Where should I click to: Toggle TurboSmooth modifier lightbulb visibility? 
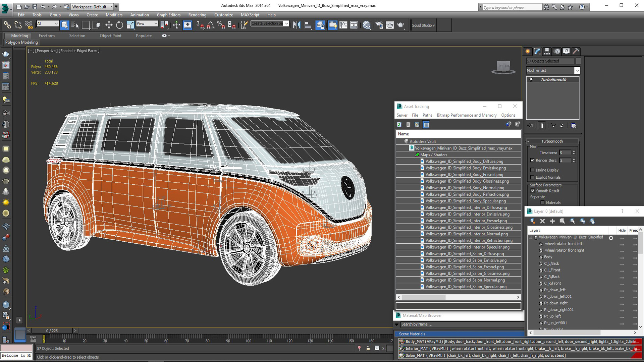click(531, 79)
